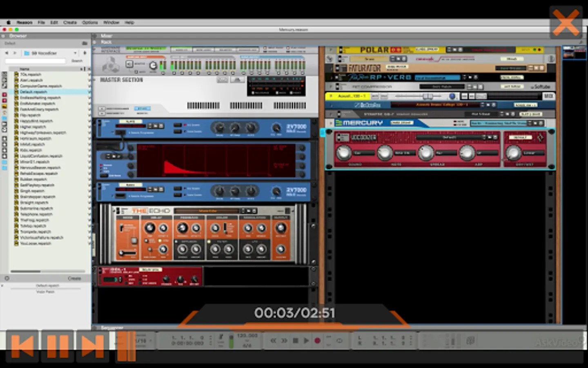
Task: Skip to the previous video
Action: (22, 346)
